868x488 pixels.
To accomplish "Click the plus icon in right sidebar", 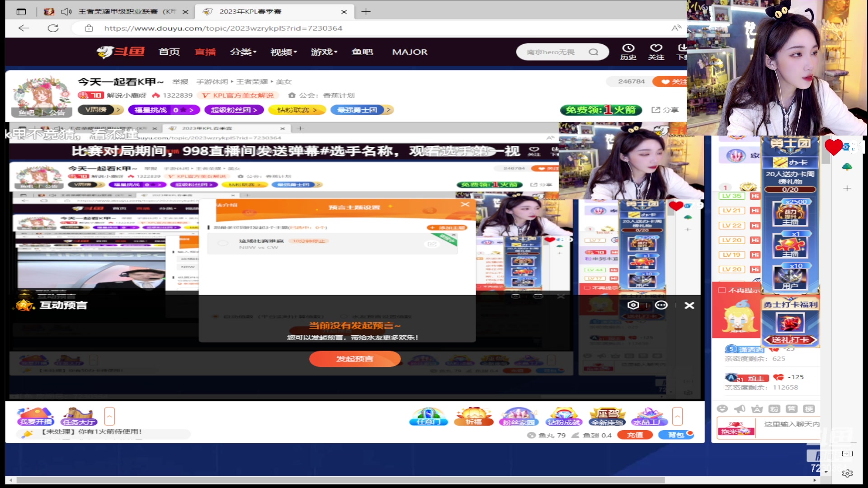I will (847, 188).
